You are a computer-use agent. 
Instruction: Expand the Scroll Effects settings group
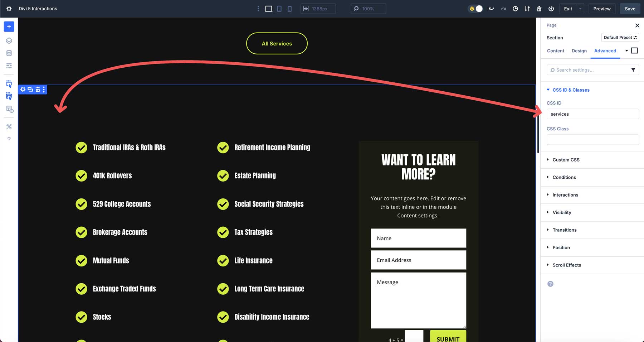[x=567, y=265]
